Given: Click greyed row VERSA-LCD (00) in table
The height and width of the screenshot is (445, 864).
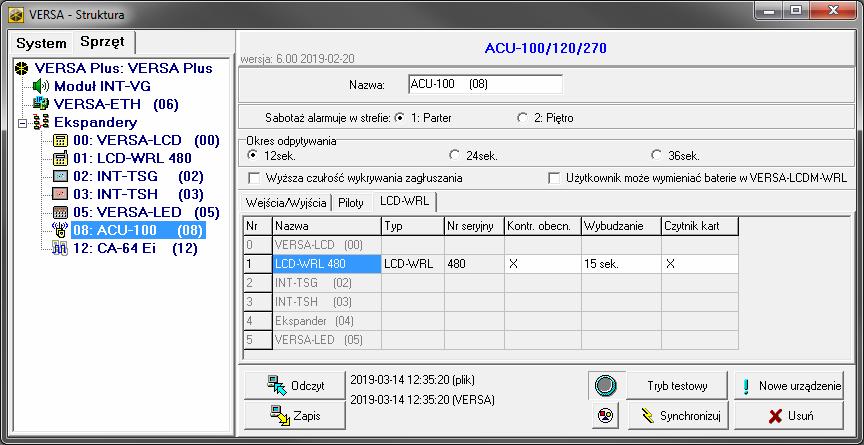Looking at the screenshot, I should pos(327,245).
